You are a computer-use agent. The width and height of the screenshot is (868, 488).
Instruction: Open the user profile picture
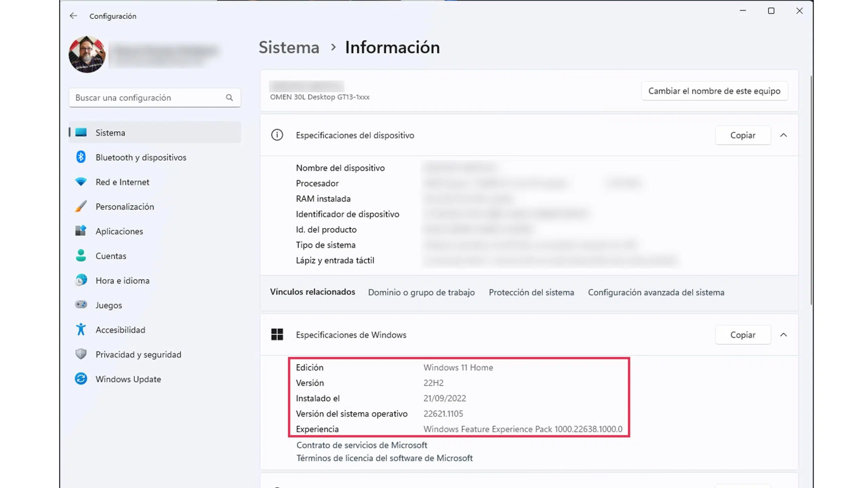87,54
